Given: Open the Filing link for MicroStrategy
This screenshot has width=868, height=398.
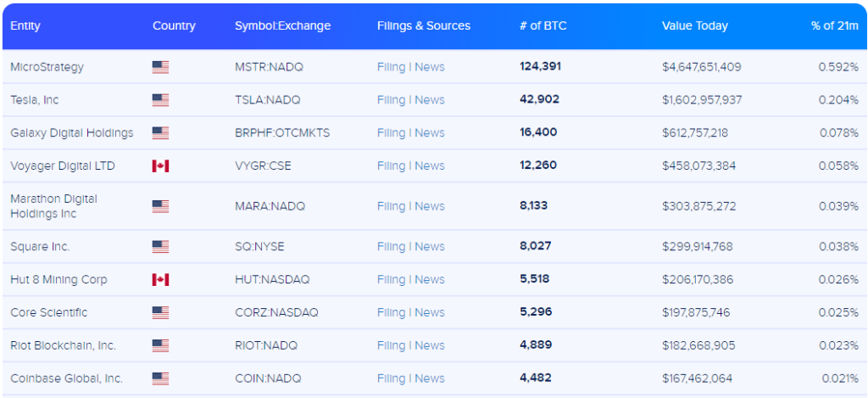Looking at the screenshot, I should [x=391, y=67].
